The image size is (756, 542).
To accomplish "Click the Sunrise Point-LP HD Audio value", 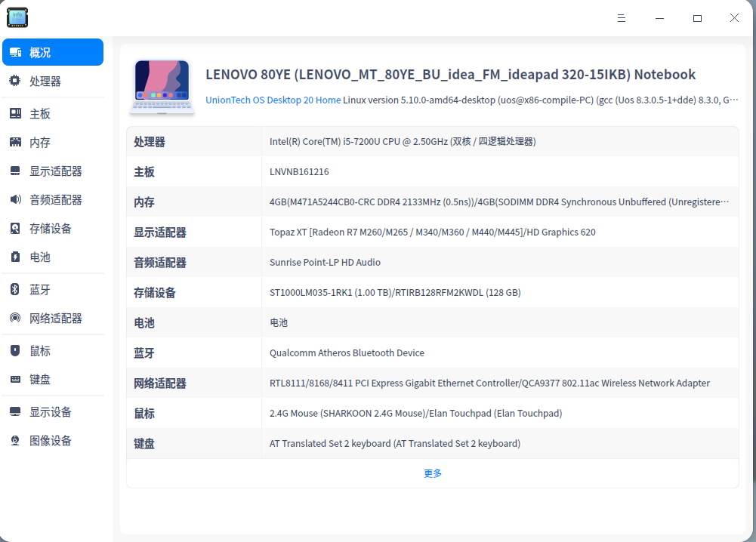I will click(325, 263).
